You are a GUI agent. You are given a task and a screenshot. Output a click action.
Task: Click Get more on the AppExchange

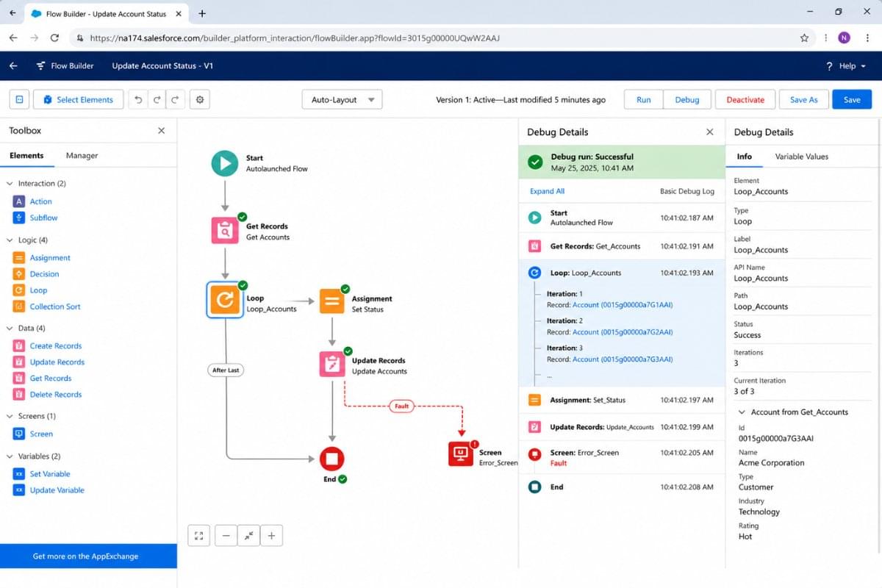pos(88,556)
